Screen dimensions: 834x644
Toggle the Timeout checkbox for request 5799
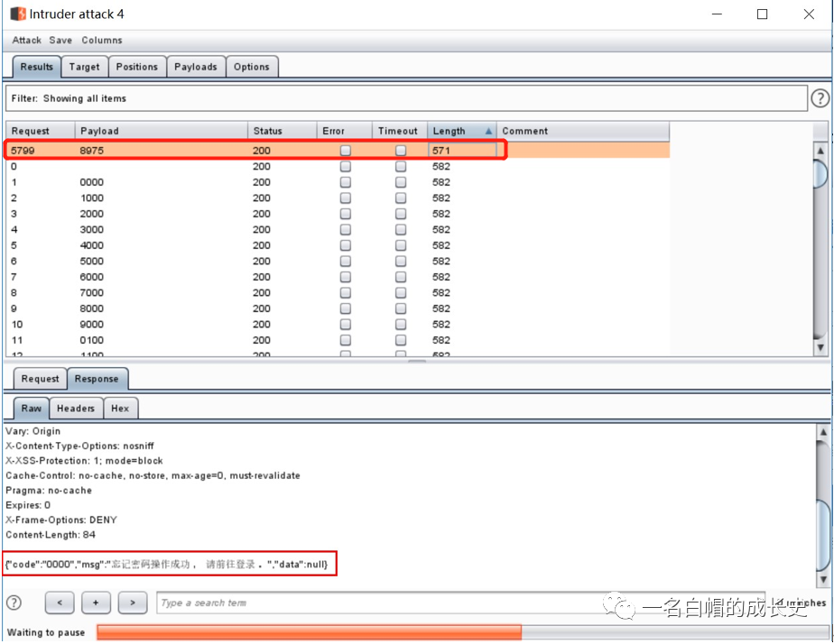click(401, 151)
